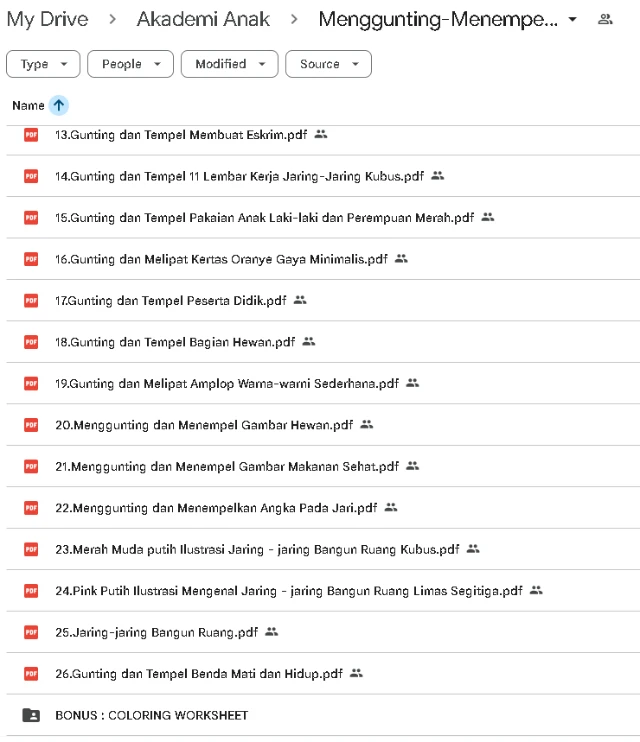Open the Menggunting-Menempe... folder dropdown arrow
Image resolution: width=640 pixels, height=742 pixels.
pos(572,20)
